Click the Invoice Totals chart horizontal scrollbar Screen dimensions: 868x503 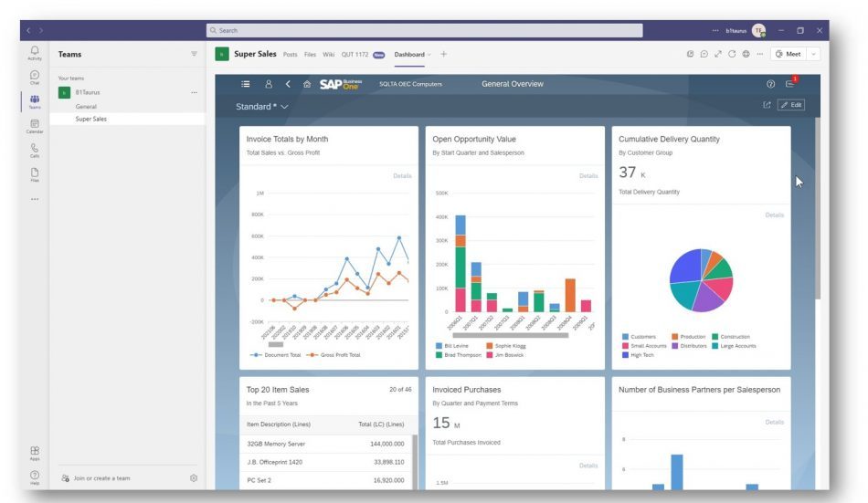pos(276,345)
